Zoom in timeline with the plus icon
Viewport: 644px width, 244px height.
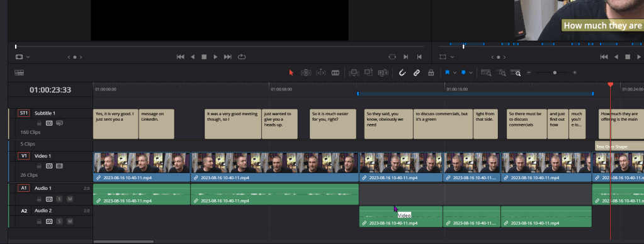pyautogui.click(x=575, y=72)
